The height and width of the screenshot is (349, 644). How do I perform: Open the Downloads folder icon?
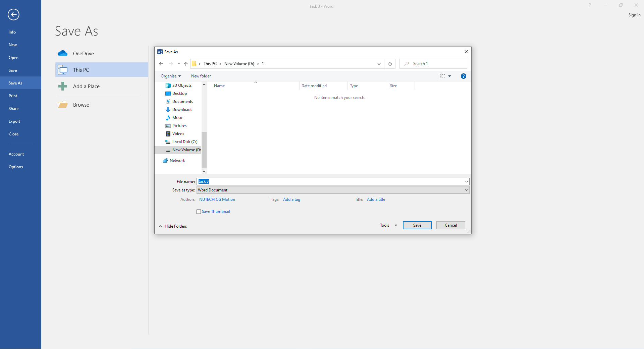coord(168,110)
